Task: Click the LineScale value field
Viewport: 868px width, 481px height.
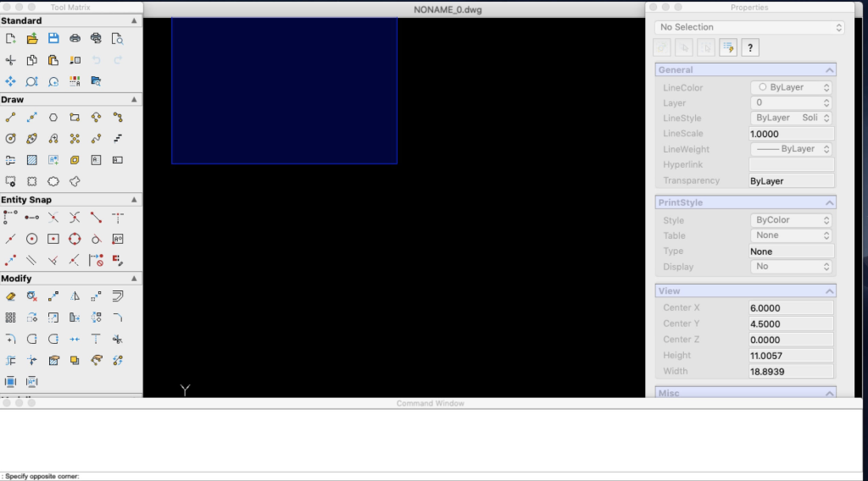Action: coord(791,134)
